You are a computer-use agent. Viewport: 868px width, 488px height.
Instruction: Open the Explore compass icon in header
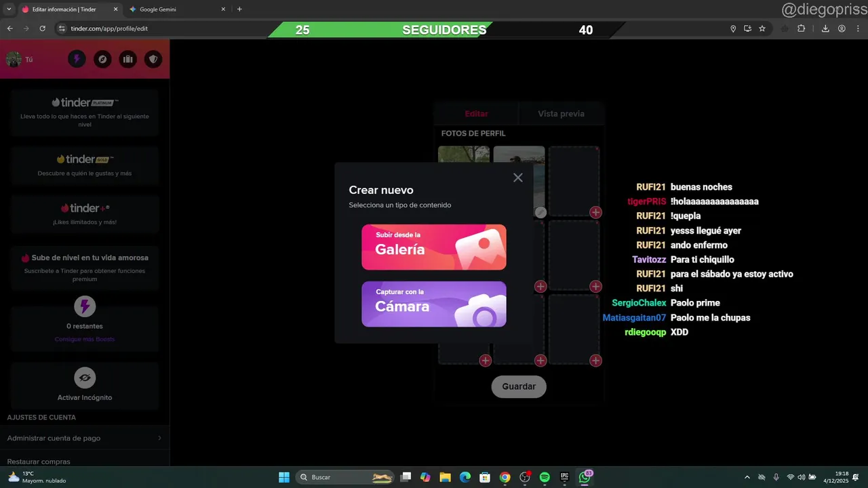(x=102, y=59)
